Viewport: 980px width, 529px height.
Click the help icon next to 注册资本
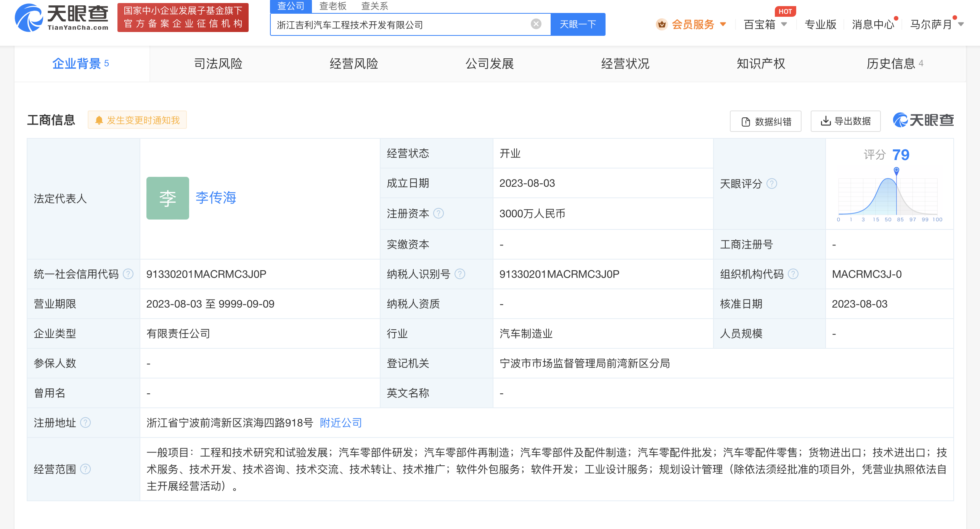coord(439,213)
